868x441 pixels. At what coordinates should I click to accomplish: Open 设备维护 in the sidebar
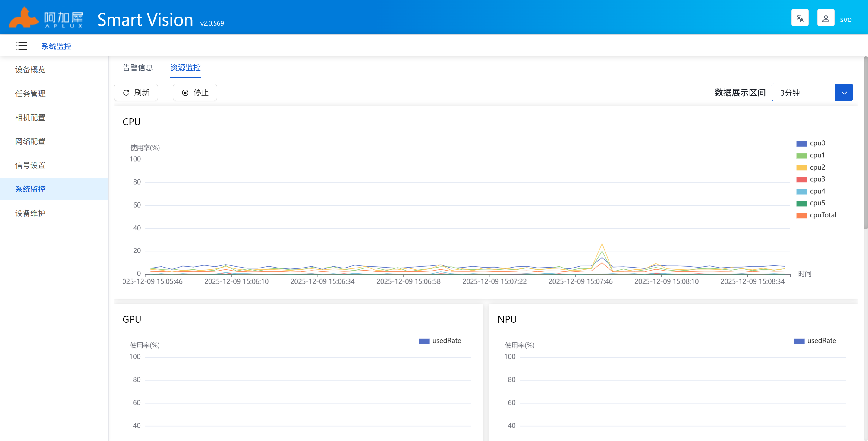30,213
